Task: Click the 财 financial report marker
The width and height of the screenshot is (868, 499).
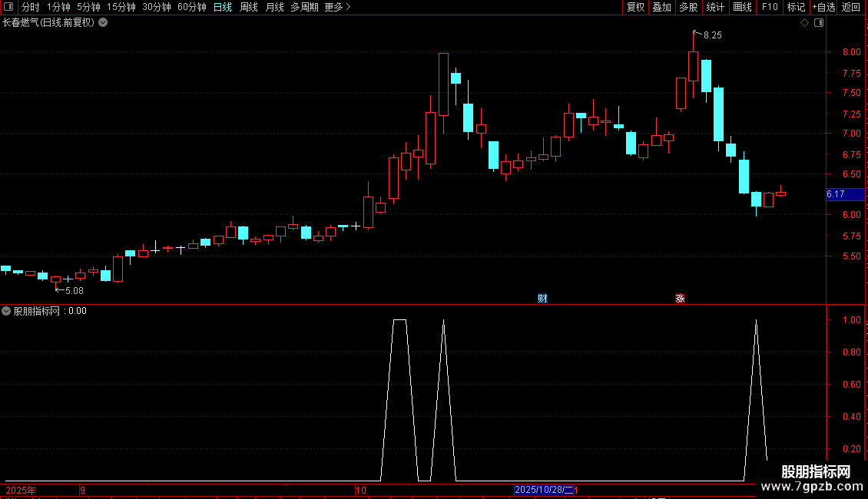Action: click(542, 298)
